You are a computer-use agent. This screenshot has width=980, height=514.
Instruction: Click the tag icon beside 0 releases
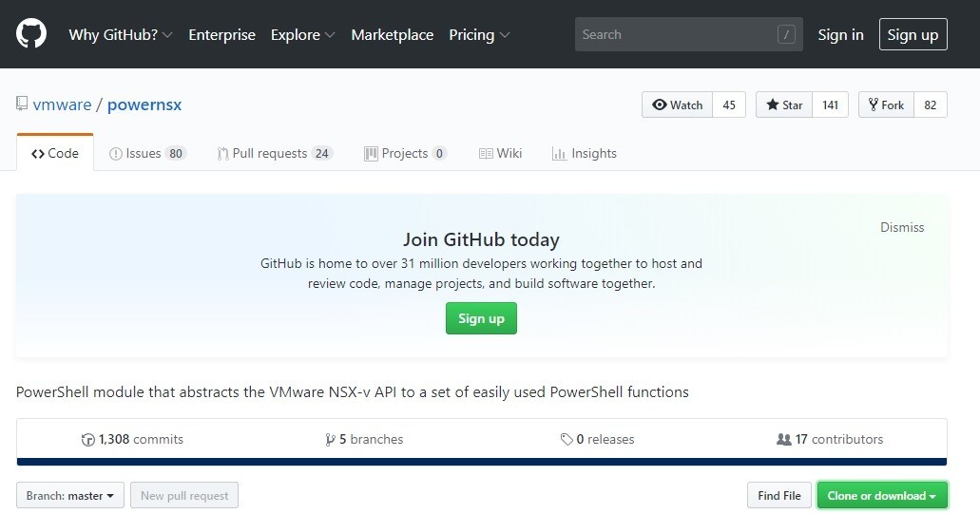(x=567, y=440)
